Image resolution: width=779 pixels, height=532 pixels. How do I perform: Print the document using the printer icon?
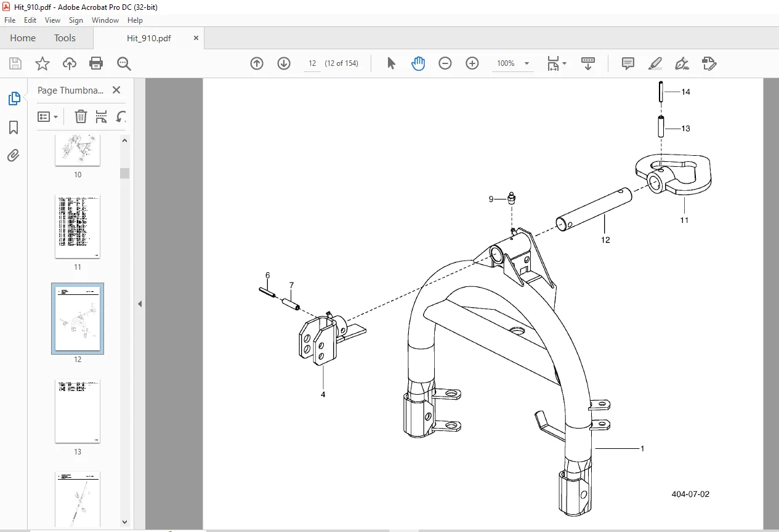[96, 63]
